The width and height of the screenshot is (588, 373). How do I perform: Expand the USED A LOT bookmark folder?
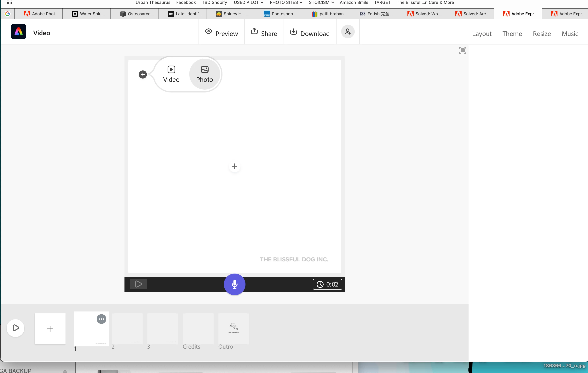click(248, 3)
